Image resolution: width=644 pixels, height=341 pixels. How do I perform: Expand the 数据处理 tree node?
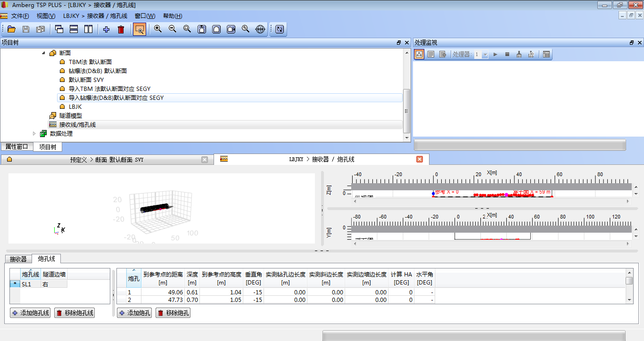coord(34,134)
